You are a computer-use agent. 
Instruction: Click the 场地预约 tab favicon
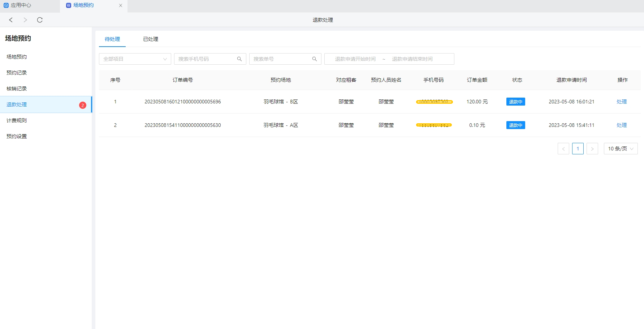point(69,5)
